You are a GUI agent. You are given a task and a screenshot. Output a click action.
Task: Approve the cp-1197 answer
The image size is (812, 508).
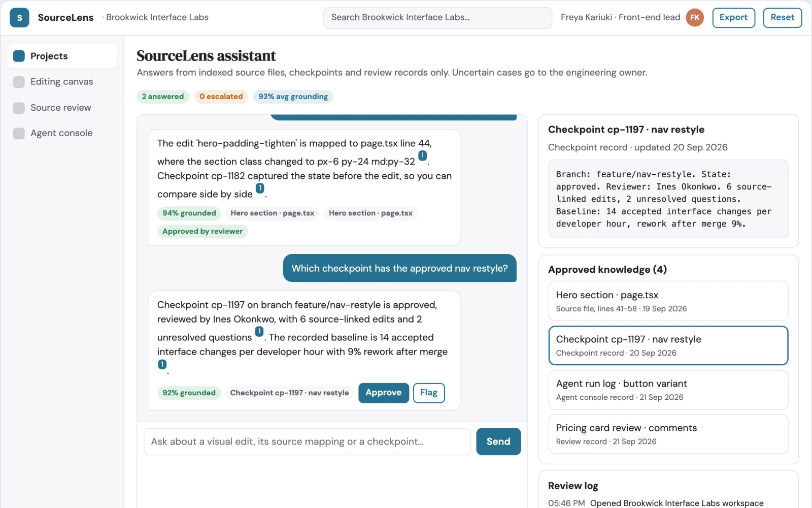coord(384,393)
